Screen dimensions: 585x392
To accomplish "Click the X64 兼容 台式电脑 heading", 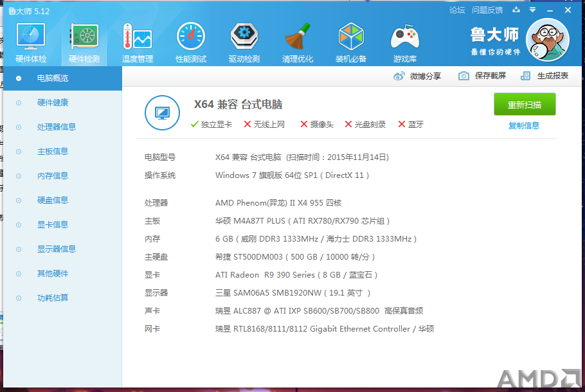I will (238, 105).
